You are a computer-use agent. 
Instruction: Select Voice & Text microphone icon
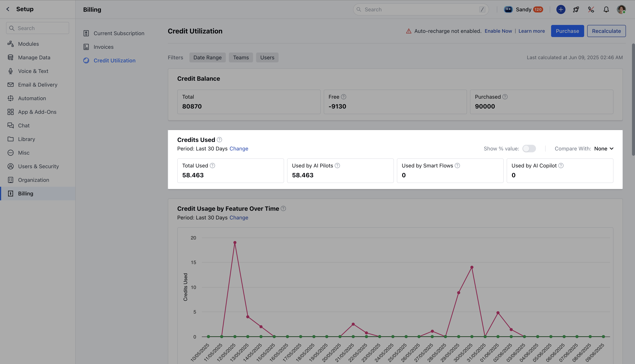click(x=11, y=71)
